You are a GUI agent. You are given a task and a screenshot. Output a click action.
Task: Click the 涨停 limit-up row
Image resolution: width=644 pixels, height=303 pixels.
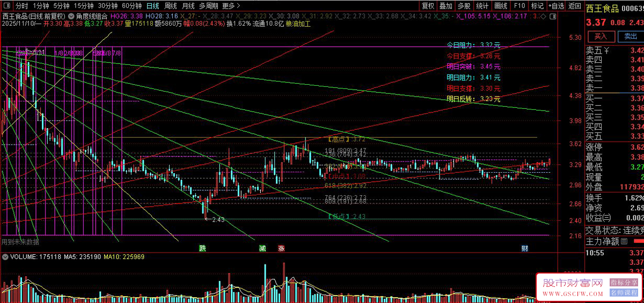614,147
